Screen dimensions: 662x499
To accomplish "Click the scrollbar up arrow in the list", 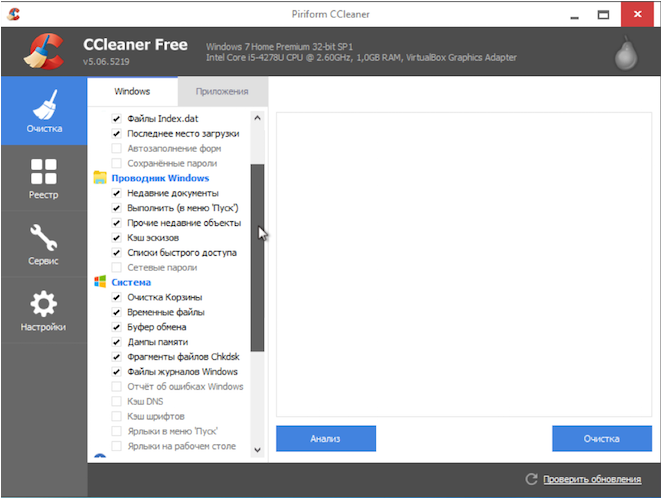I will tap(257, 119).
